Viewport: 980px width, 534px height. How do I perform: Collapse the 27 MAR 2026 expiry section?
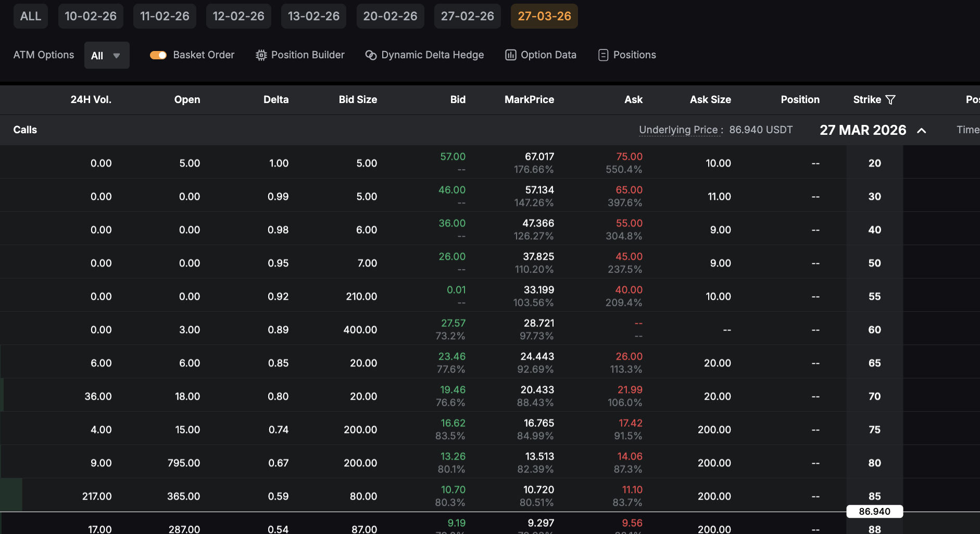pyautogui.click(x=921, y=131)
